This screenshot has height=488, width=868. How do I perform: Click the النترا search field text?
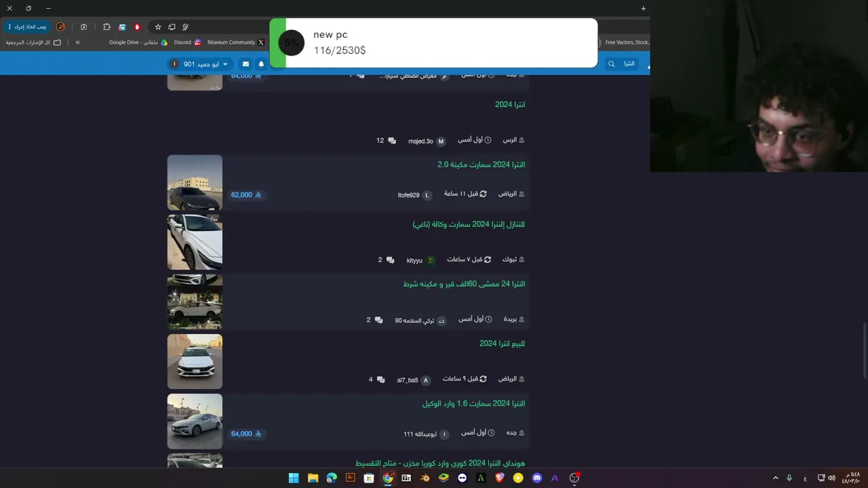pos(629,64)
